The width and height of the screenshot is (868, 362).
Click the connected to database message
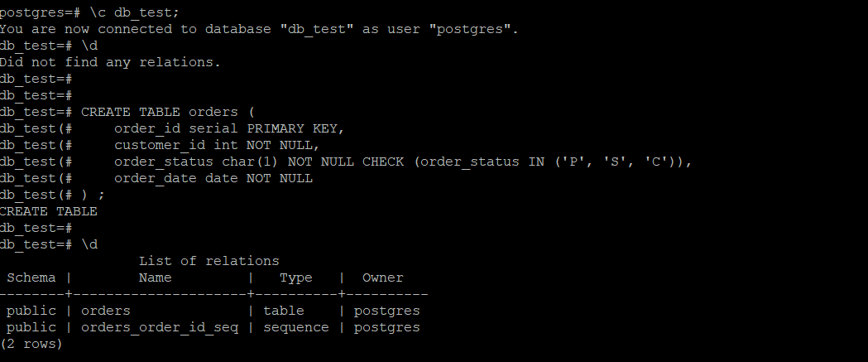tap(259, 29)
